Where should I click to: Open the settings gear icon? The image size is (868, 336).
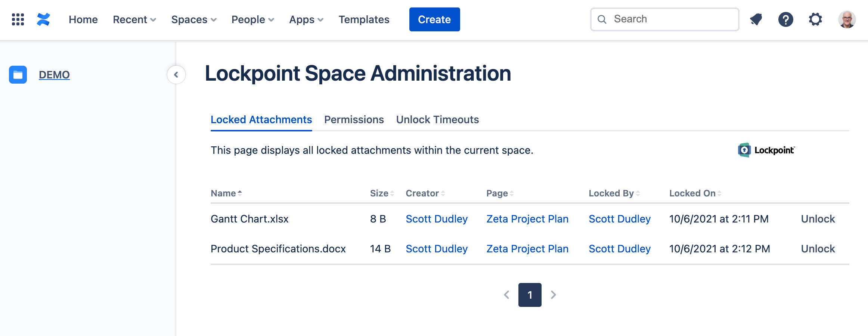[815, 19]
